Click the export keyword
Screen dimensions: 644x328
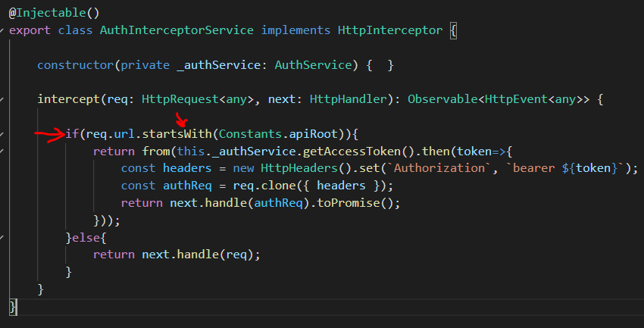(30, 30)
